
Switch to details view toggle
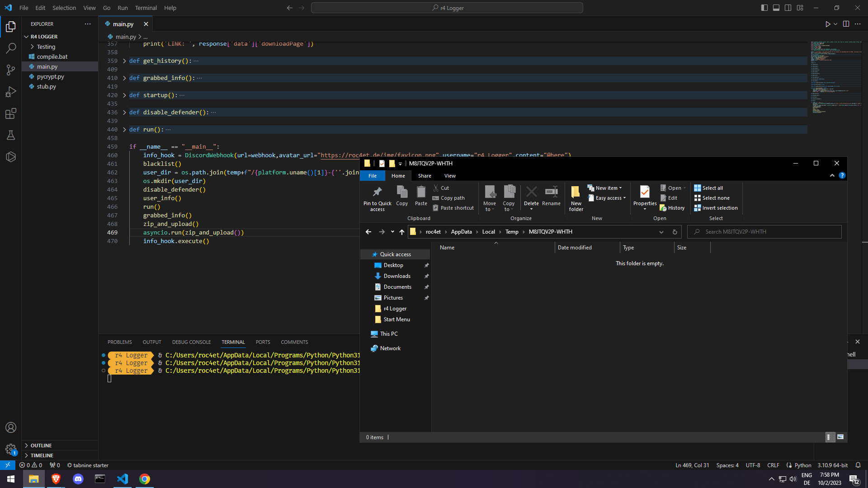point(830,437)
